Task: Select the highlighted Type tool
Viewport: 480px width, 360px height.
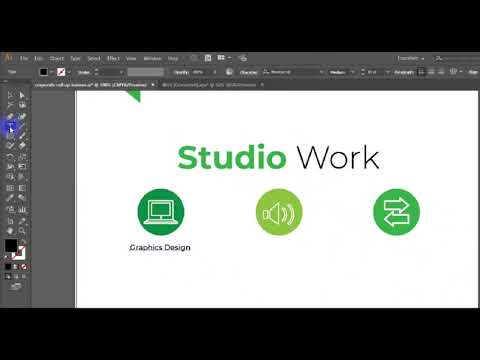Action: click(x=10, y=127)
